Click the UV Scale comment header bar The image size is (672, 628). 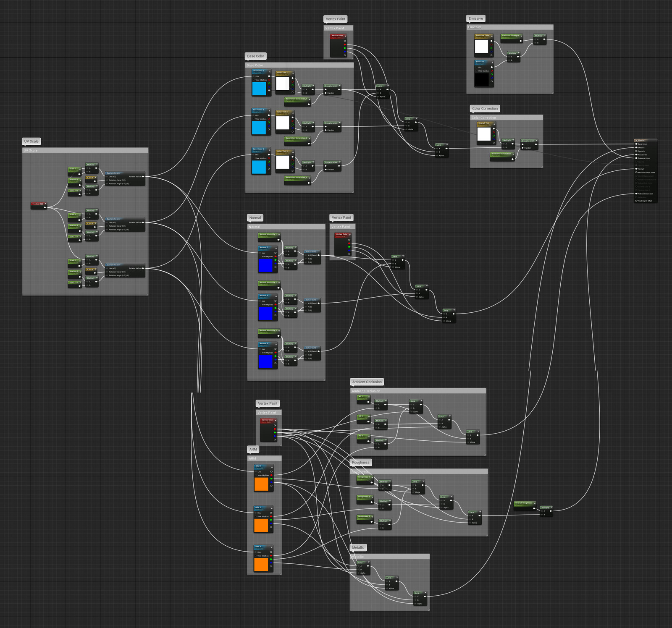(x=85, y=150)
